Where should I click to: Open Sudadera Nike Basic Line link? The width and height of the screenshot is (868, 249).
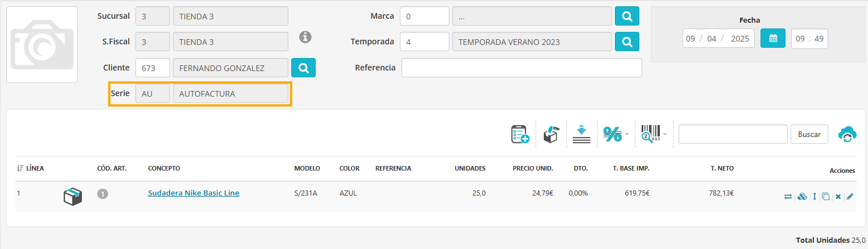click(193, 193)
